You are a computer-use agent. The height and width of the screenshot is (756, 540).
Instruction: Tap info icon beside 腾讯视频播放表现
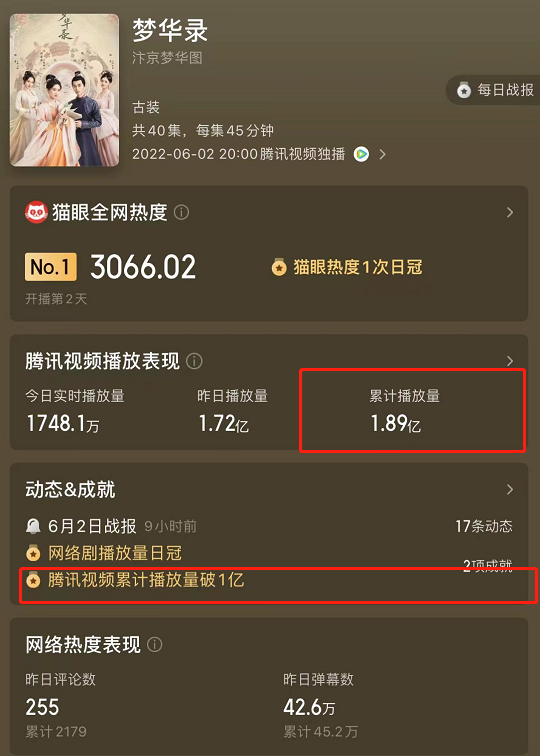click(x=194, y=361)
